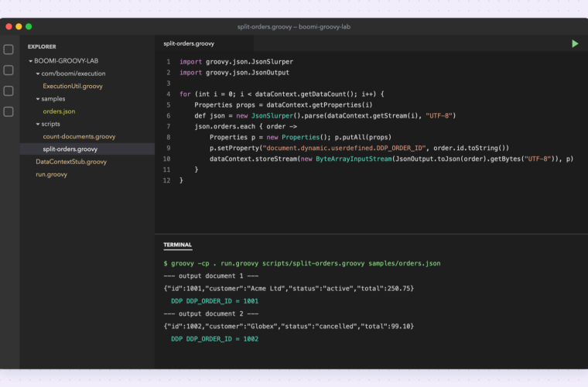Collapse the samples folder arrow

[x=38, y=99]
